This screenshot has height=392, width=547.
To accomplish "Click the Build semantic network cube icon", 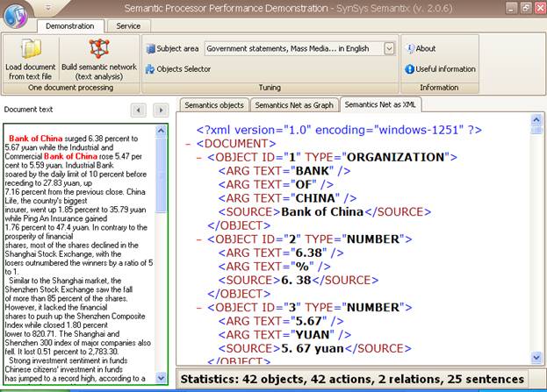I will [x=99, y=48].
